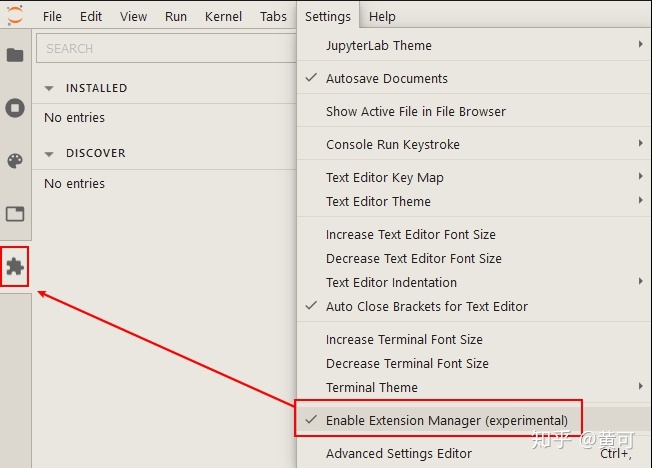Choose Decrease Terminal Font Size
Image resolution: width=652 pixels, height=468 pixels.
tap(474, 364)
